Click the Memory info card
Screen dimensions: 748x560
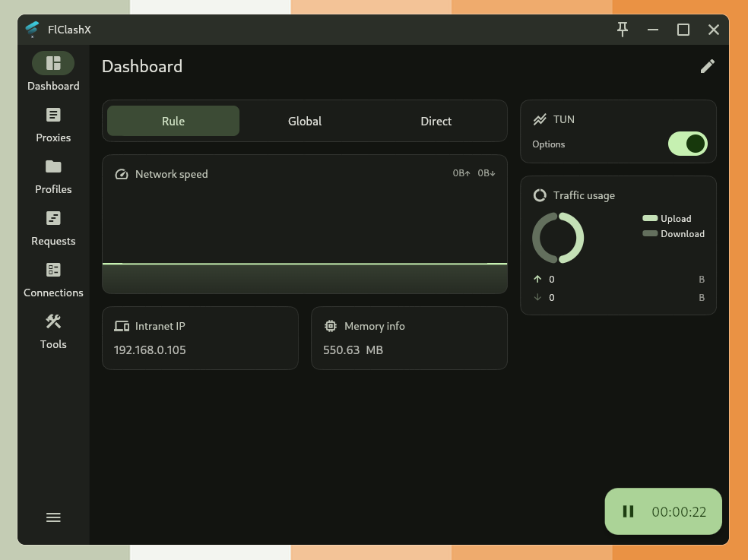point(409,338)
